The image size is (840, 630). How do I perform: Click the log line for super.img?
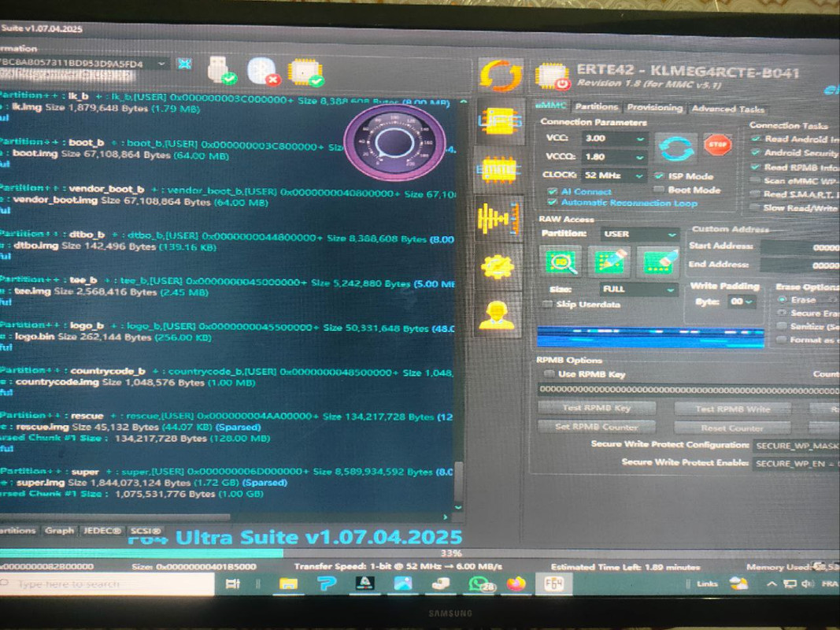click(145, 483)
